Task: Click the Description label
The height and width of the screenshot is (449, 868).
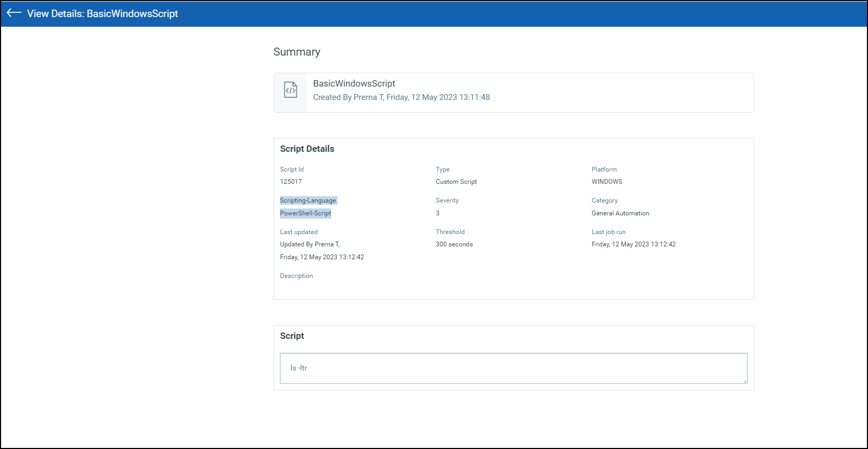Action: point(296,276)
